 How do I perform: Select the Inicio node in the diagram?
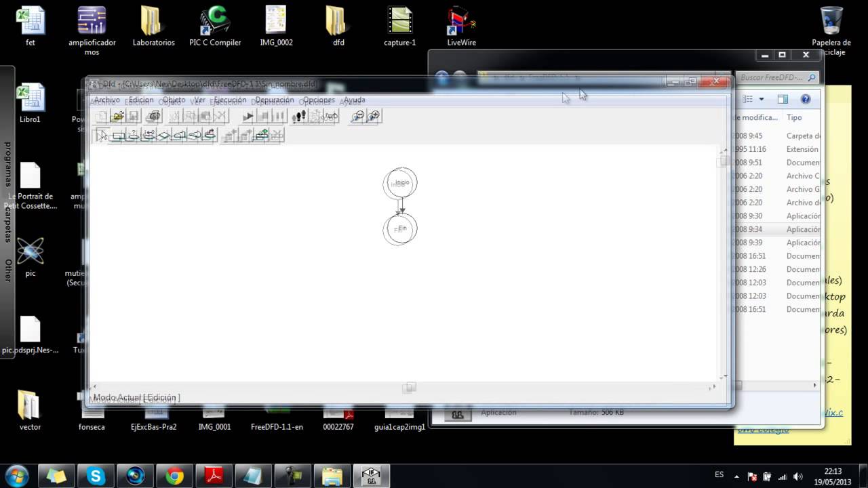tap(401, 183)
